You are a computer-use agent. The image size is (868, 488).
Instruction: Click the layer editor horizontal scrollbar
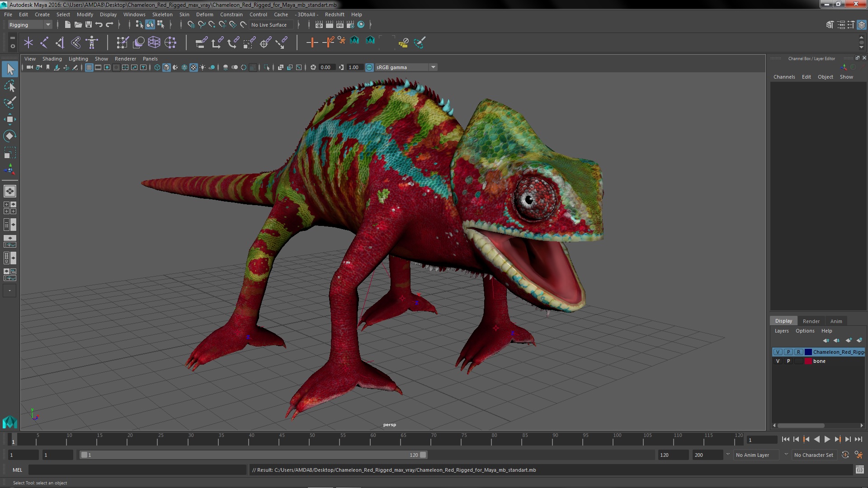click(x=801, y=426)
